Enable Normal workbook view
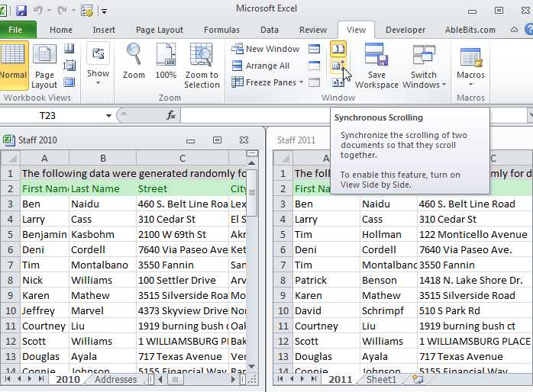Viewport: 533px width, 392px height. (x=13, y=65)
